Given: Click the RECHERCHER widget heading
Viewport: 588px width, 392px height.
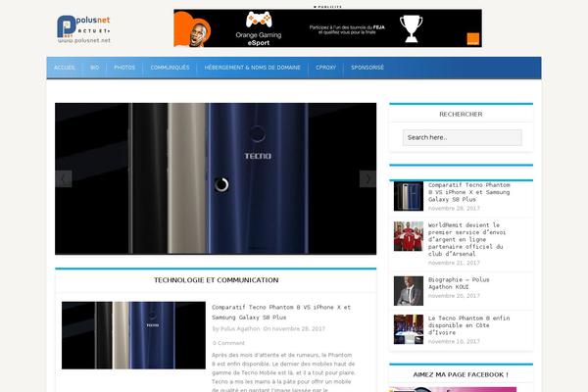Looking at the screenshot, I should point(461,114).
